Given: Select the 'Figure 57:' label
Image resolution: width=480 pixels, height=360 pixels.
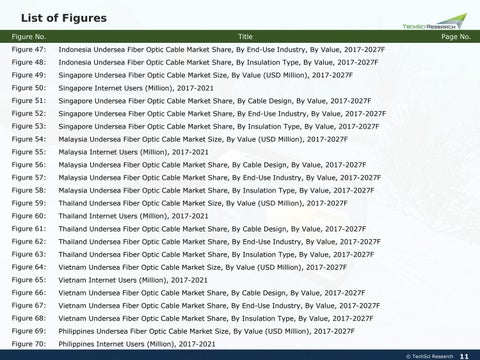Looking at the screenshot, I should tap(29, 177).
